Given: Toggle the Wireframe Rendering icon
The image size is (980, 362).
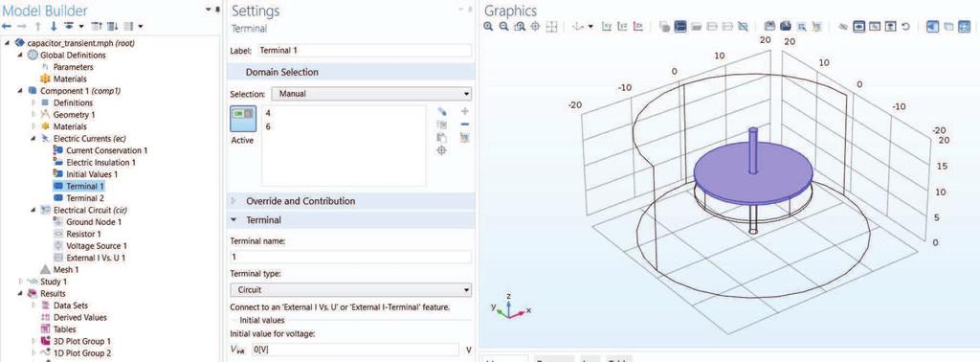Looking at the screenshot, I should pyautogui.click(x=965, y=26).
